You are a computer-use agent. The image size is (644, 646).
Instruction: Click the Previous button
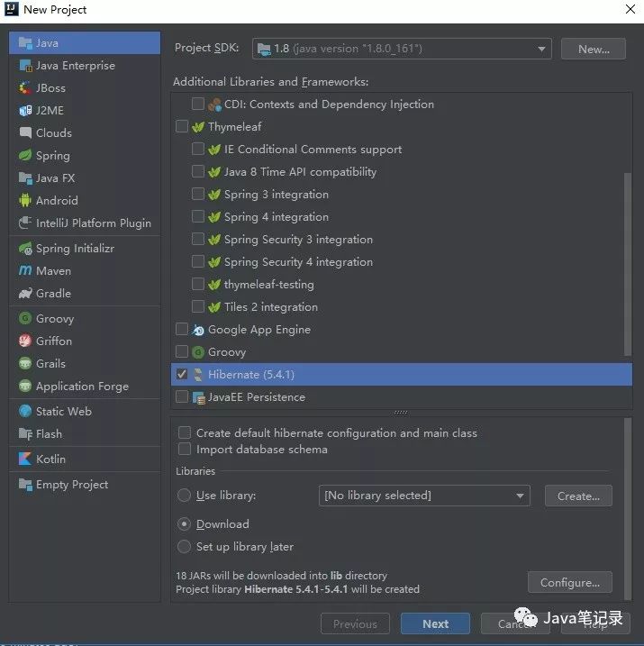[x=355, y=623]
